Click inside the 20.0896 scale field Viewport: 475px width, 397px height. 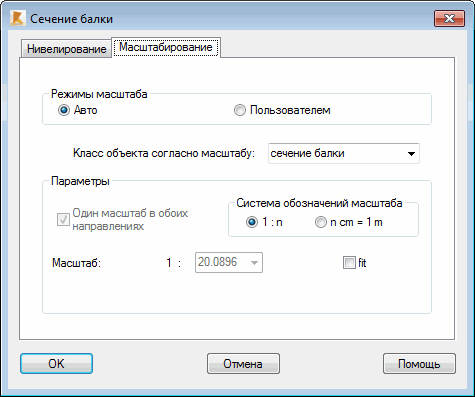221,262
